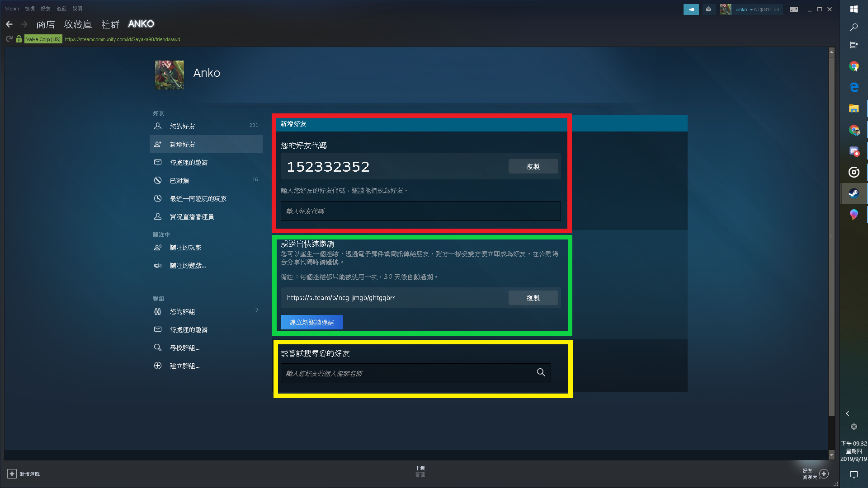Screen dimensions: 868x488
Task: Go to the 收藏庫 tab
Action: tap(78, 24)
